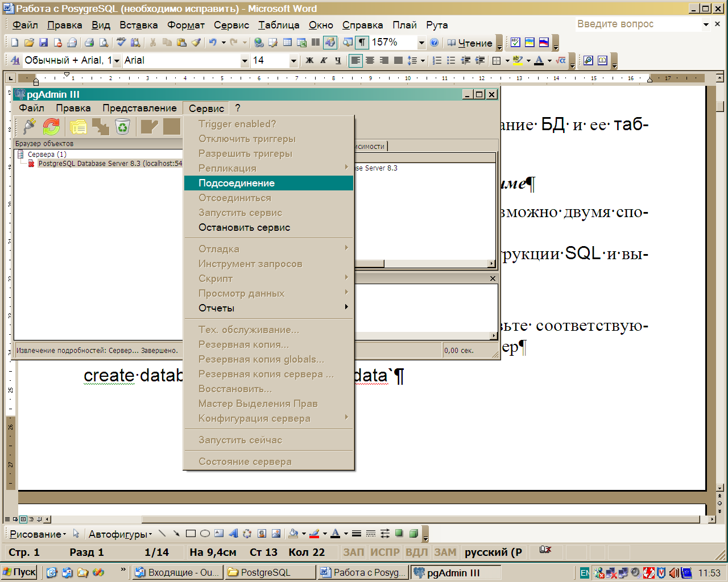Screen dimensions: 728x582
Task: Insert Excel worksheet icon
Action: coord(301,43)
